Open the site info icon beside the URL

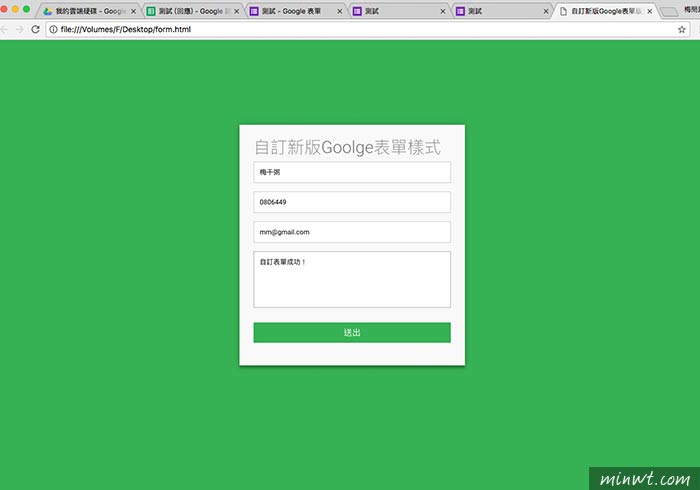[x=53, y=29]
